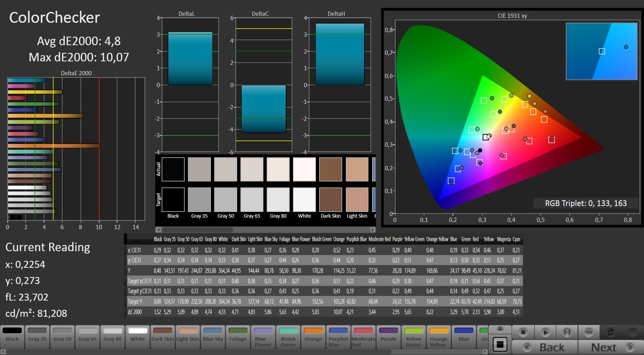This screenshot has width=644, height=355.
Task: Click the refresh cycle icon
Action: click(610, 332)
